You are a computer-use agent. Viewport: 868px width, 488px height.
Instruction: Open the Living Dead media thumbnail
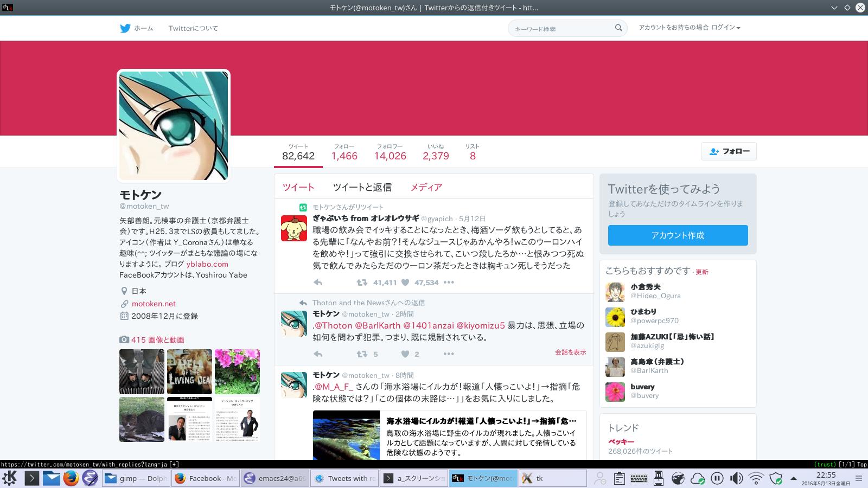(189, 371)
